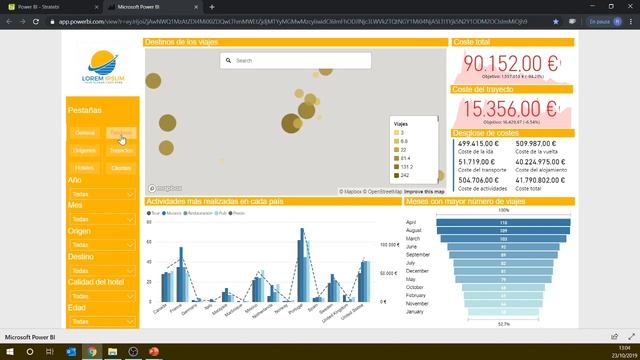Expand the Edad filter dropdown
The height and width of the screenshot is (360, 640).
tap(102, 322)
